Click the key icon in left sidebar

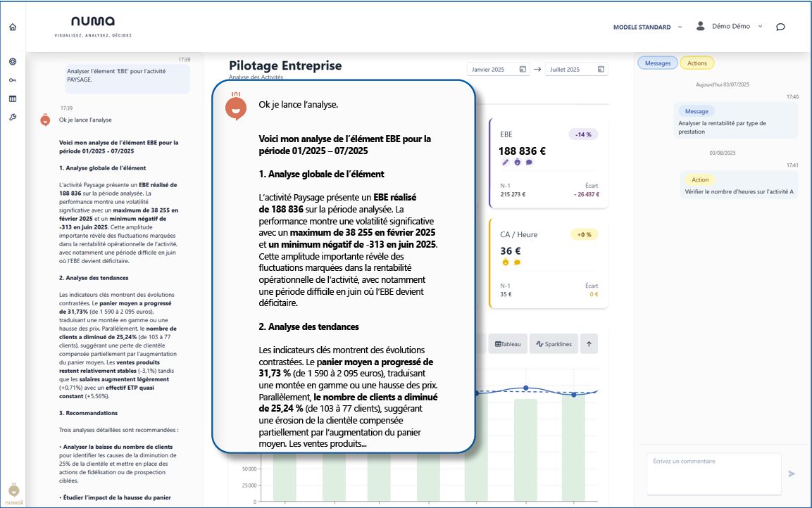pos(13,80)
